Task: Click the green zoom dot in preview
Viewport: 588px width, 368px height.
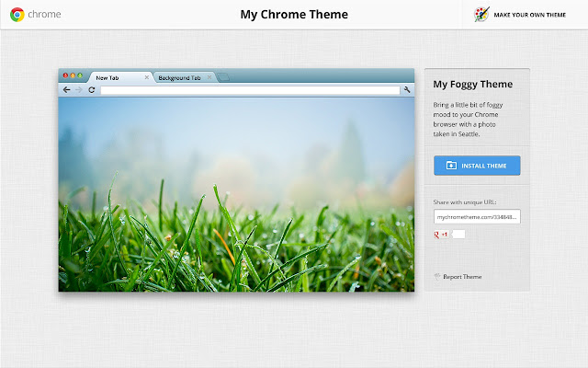Action: coord(80,75)
